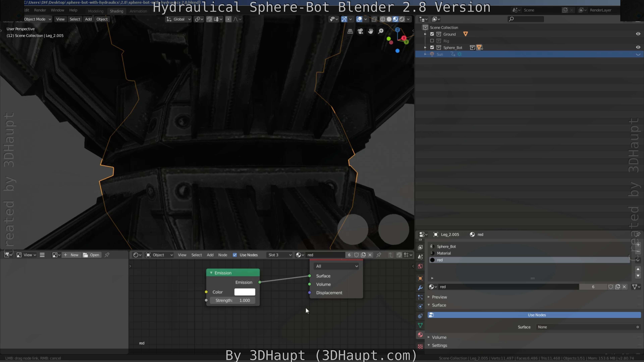
Task: Open the Global transform orientation dropdown
Action: [x=178, y=19]
